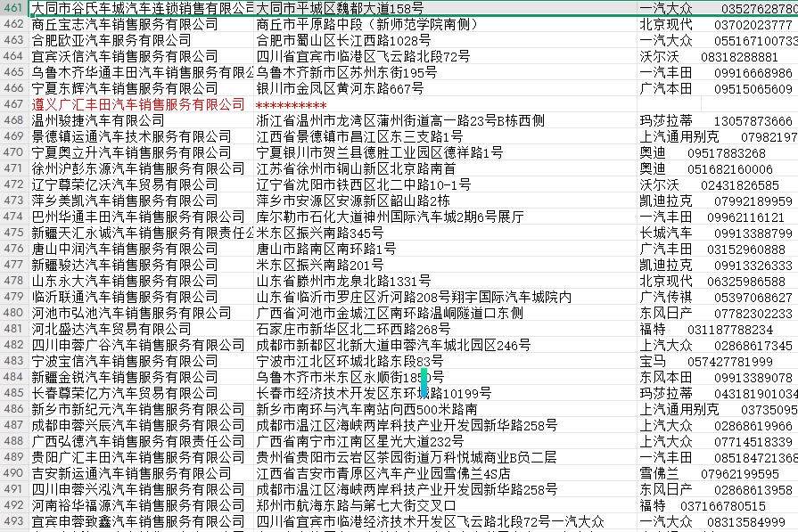Select cell 新疆骏达汽车销售服务有限公司
This screenshot has width=798, height=532.
click(142, 265)
